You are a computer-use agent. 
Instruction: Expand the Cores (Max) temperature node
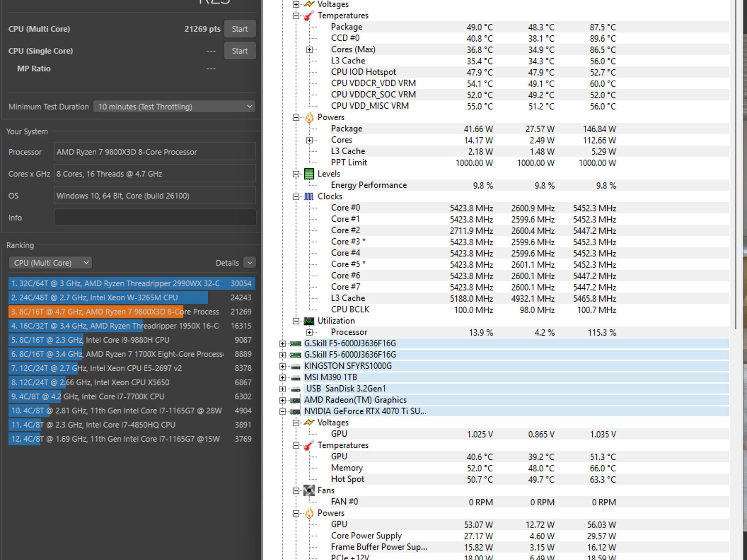tap(309, 50)
